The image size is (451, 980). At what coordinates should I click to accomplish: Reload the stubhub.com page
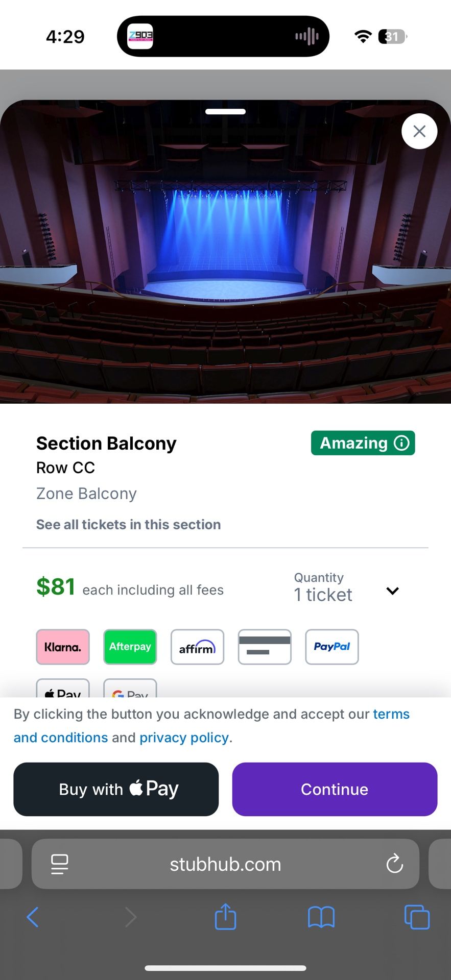click(394, 864)
